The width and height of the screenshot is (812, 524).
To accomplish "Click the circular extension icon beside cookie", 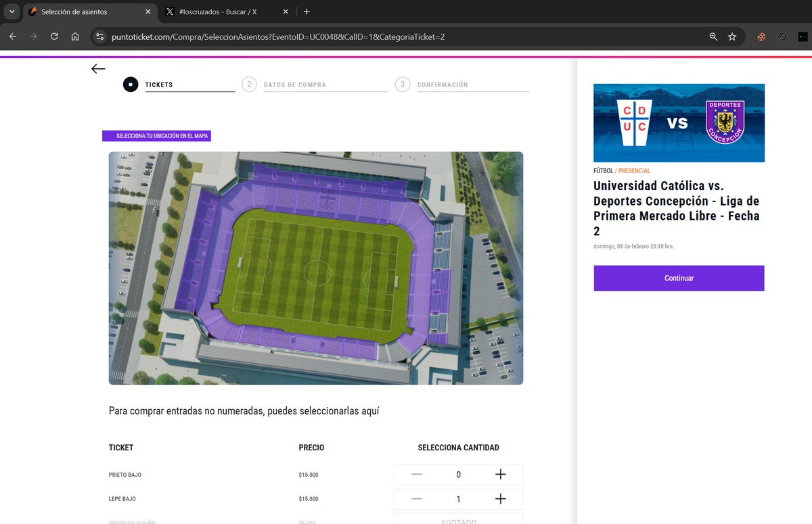I will (x=782, y=37).
